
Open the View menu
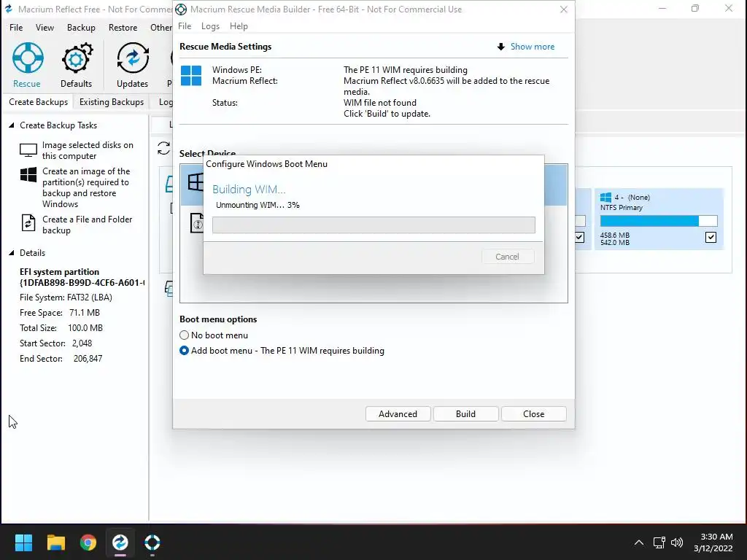44,28
